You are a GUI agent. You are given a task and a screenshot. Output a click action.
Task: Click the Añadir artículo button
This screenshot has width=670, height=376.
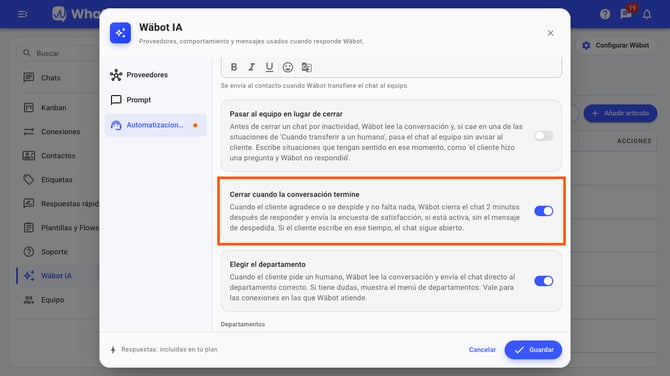pos(620,113)
